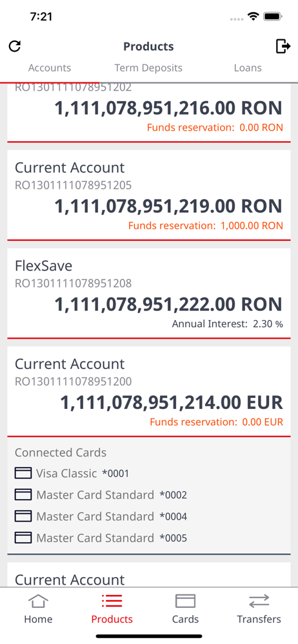Tap the logout icon in header
Image resolution: width=298 pixels, height=644 pixels.
[x=283, y=46]
